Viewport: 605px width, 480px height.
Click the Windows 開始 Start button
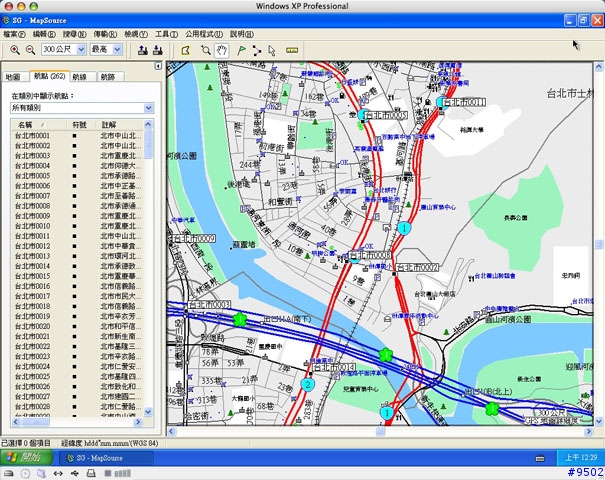click(x=26, y=458)
